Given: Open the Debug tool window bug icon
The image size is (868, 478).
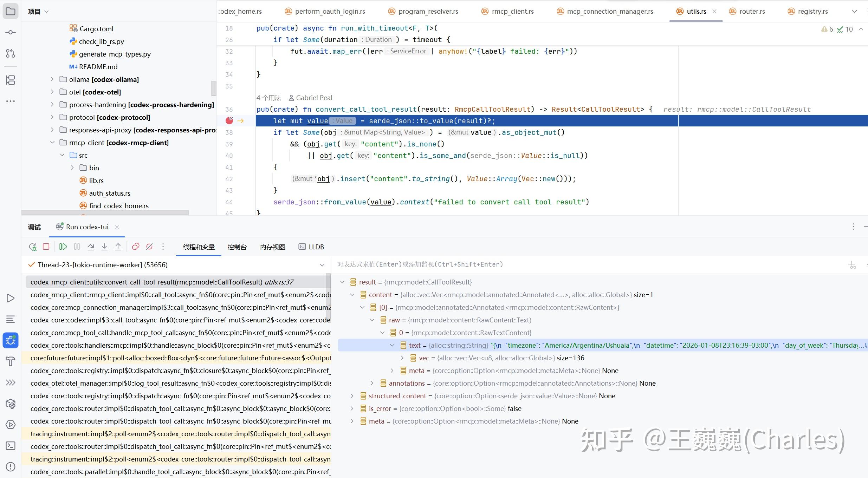Looking at the screenshot, I should pos(11,340).
